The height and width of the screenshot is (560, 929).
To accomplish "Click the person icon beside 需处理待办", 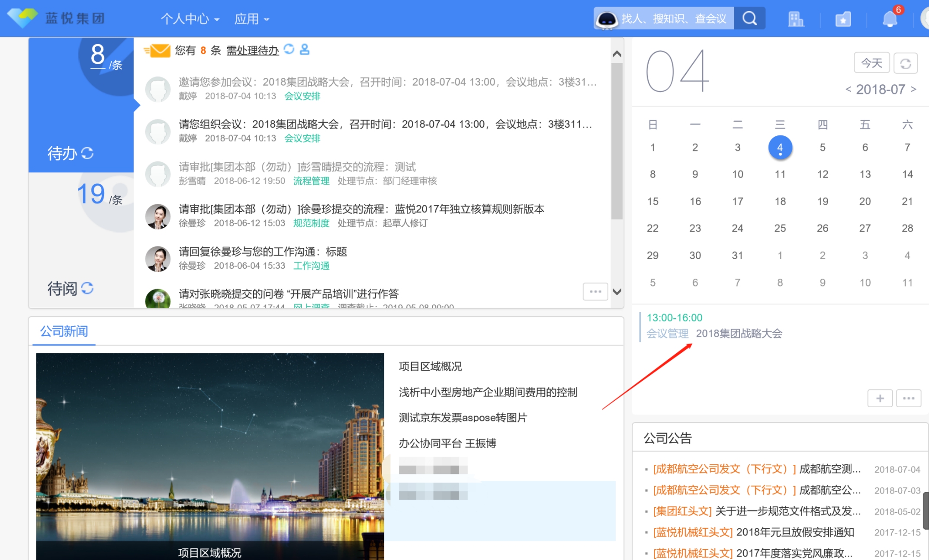I will pos(305,49).
